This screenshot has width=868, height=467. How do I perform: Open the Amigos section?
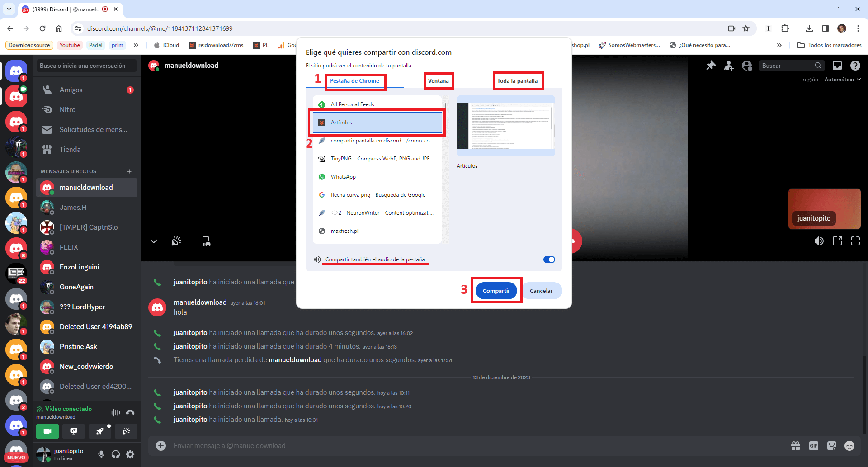click(x=86, y=90)
